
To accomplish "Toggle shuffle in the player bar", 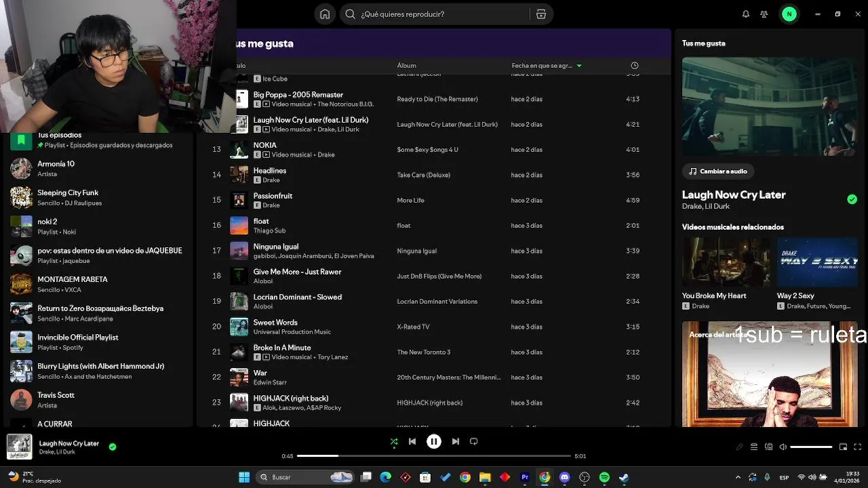I will (394, 441).
